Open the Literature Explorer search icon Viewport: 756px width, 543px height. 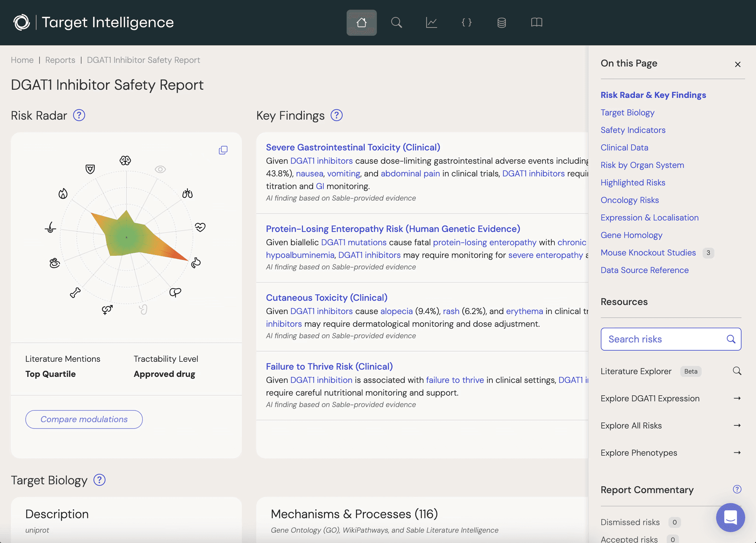737,371
